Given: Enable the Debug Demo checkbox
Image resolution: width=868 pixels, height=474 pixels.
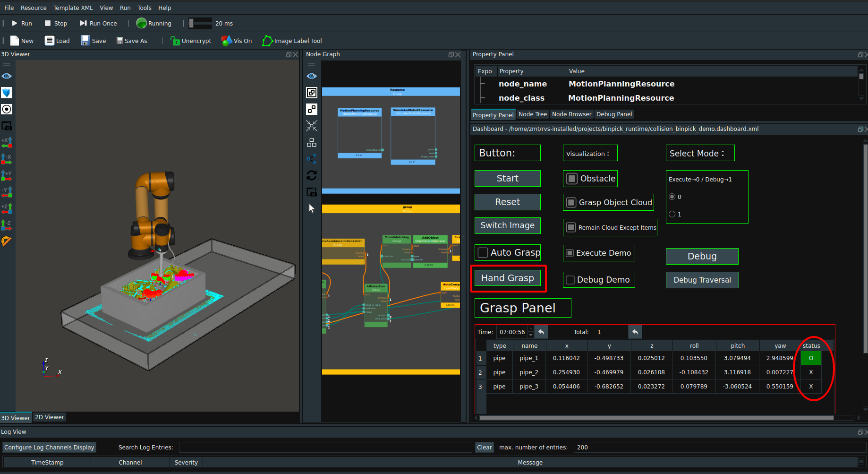Looking at the screenshot, I should click(570, 280).
